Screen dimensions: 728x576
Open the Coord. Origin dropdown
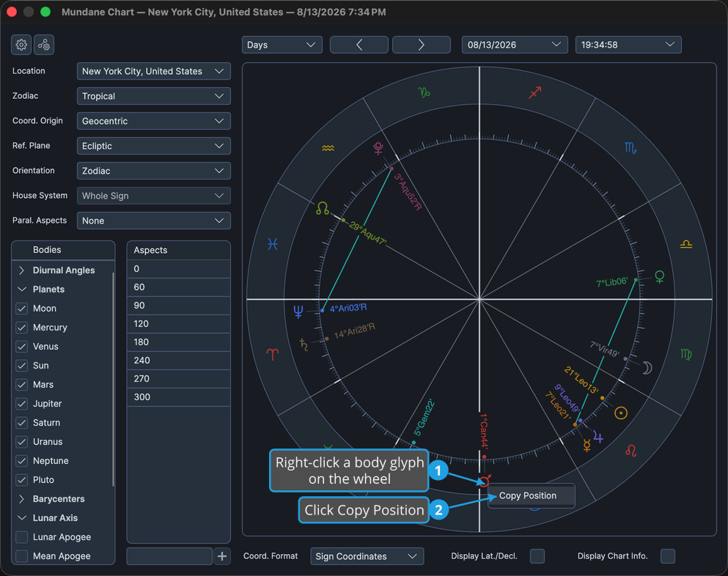pyautogui.click(x=154, y=121)
